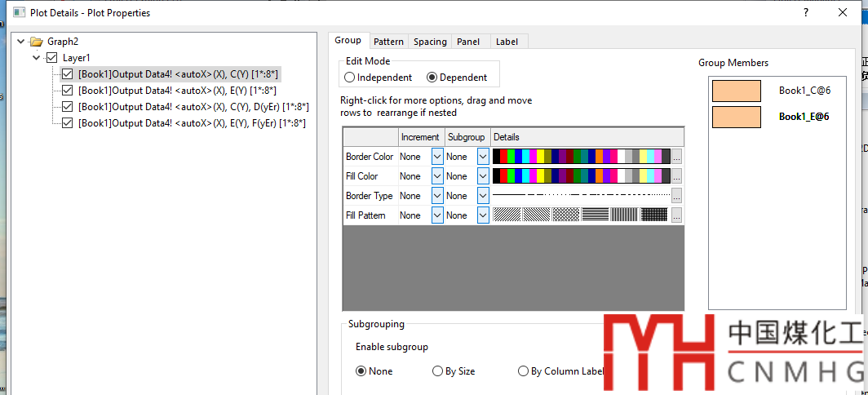
Task: Open Fill Color Subgroup dropdown
Action: pos(482,176)
